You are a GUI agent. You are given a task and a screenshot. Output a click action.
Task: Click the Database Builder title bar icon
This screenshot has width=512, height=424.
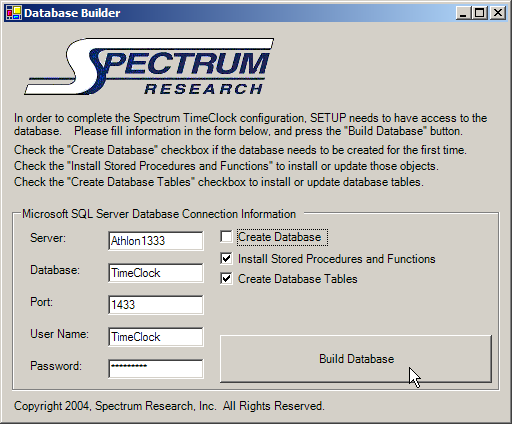coord(14,13)
